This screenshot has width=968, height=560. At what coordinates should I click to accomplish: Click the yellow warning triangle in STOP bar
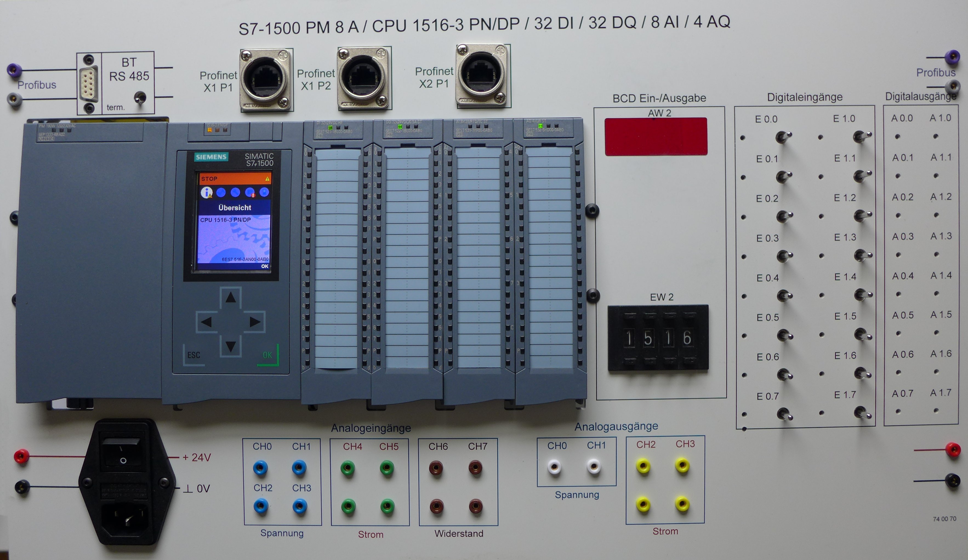(267, 179)
